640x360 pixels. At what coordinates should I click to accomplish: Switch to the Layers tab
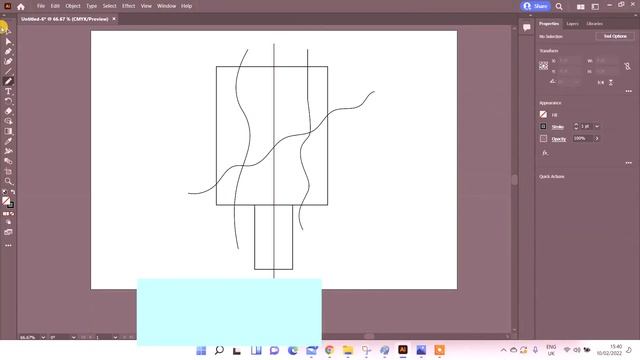pyautogui.click(x=572, y=24)
